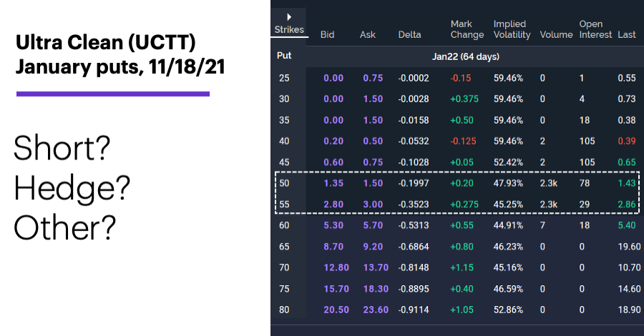Viewport: 644px width, 336px height.
Task: Click the 2.3k volume on the 55 strike
Action: (549, 204)
